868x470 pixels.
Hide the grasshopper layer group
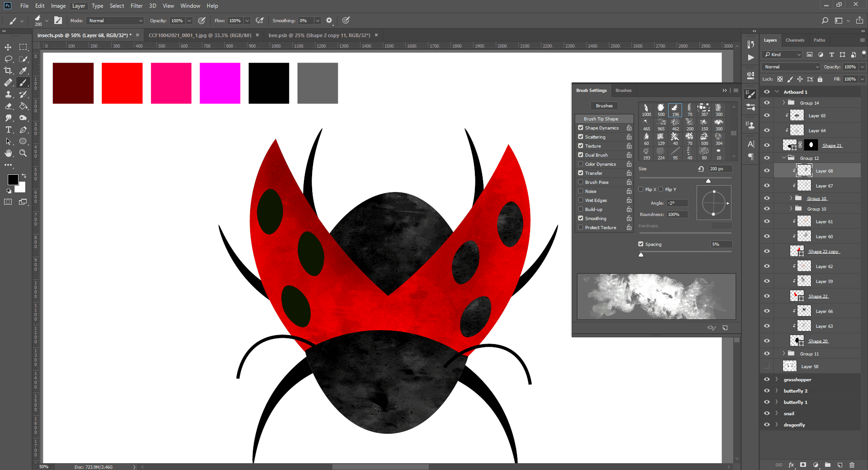pos(767,379)
